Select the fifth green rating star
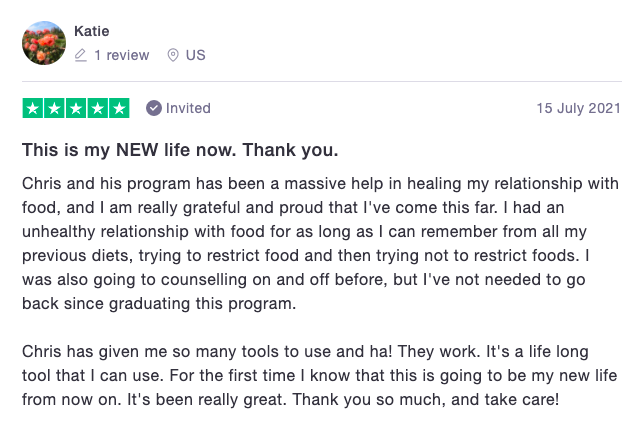The image size is (636, 424). point(119,108)
